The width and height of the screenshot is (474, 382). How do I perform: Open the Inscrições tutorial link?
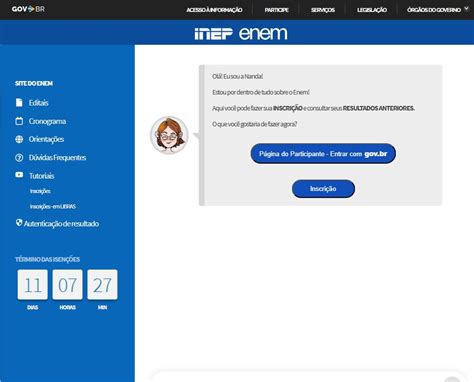tap(40, 191)
